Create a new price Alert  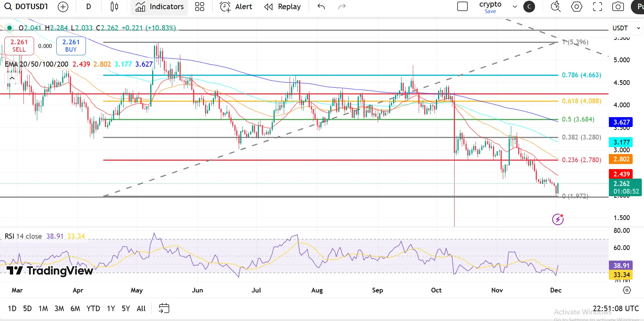[236, 7]
